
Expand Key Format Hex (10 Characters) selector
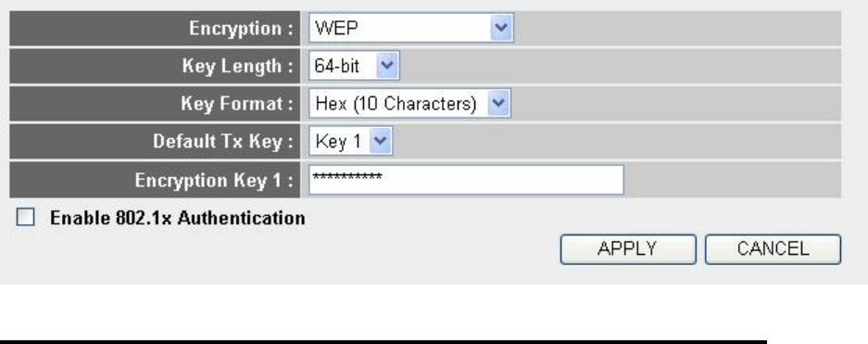pos(409,104)
